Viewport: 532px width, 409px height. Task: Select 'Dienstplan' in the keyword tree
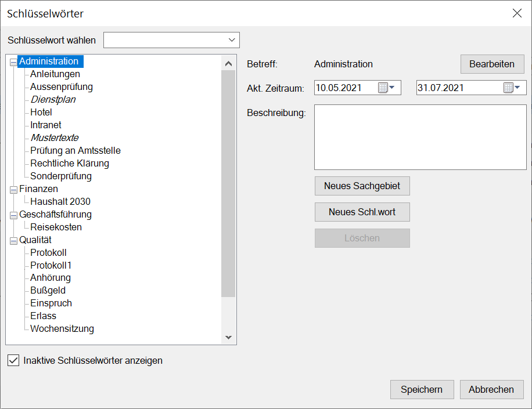pos(53,100)
